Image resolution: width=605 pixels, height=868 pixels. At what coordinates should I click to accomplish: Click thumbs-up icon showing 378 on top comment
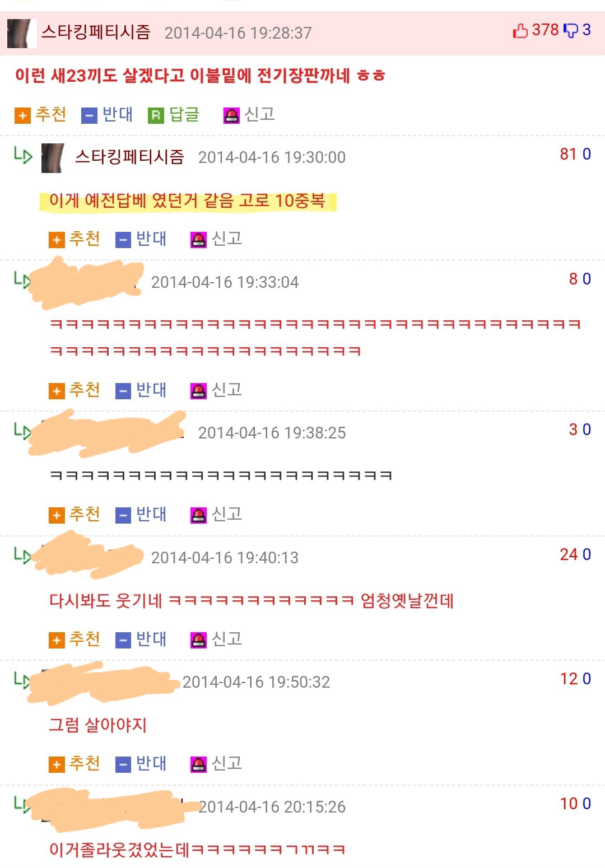pos(520,30)
